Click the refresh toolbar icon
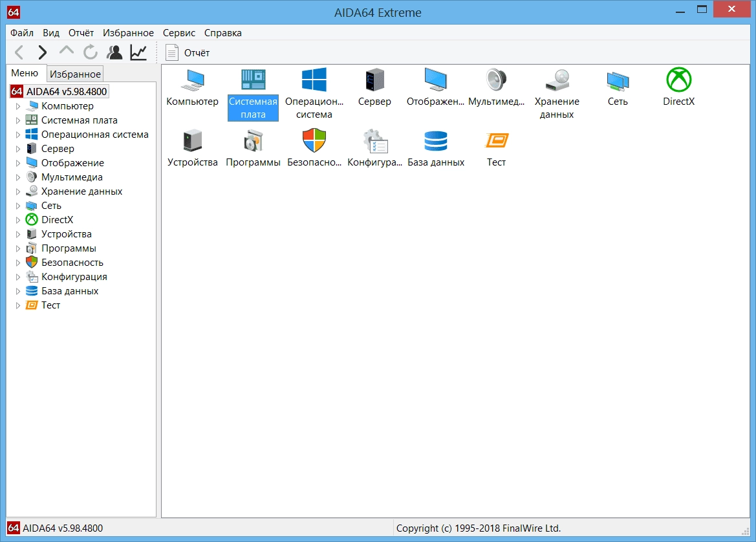This screenshot has width=756, height=542. click(90, 52)
